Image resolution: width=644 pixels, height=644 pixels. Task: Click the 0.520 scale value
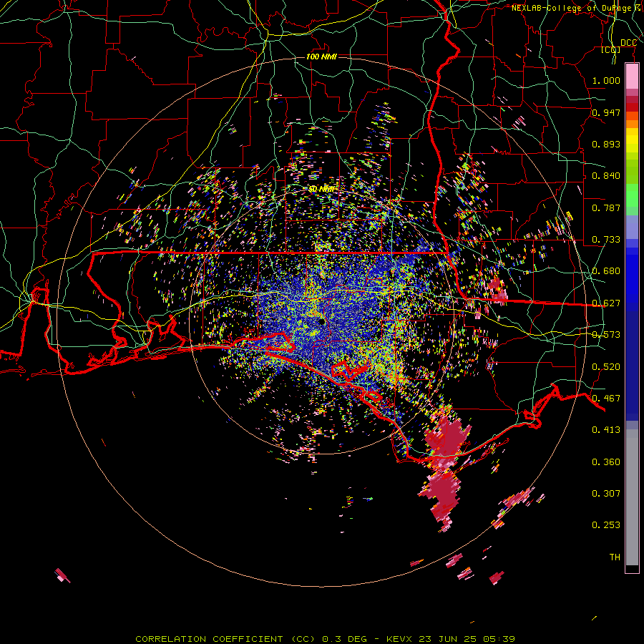(x=606, y=367)
